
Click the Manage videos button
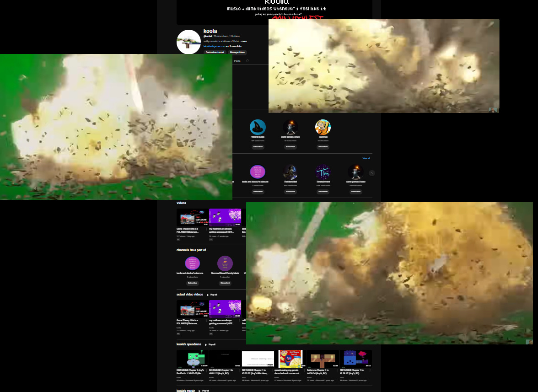(x=237, y=53)
